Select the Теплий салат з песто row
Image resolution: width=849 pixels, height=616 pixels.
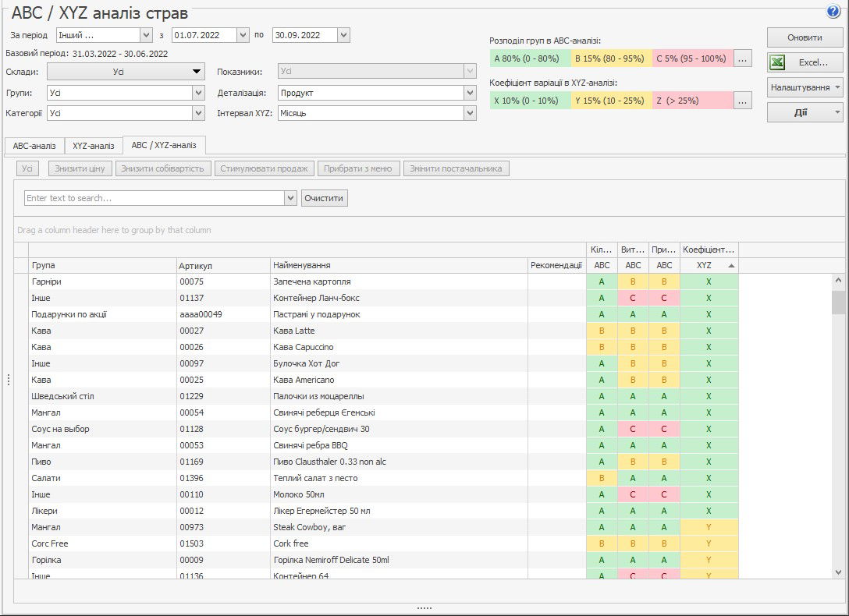383,478
